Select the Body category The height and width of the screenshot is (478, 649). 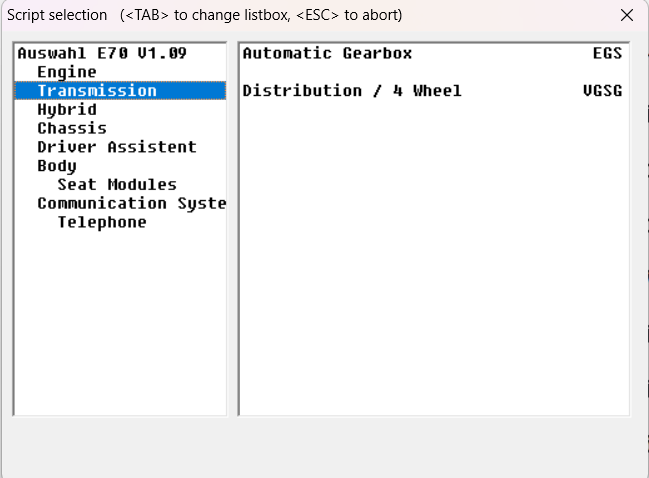click(x=57, y=166)
